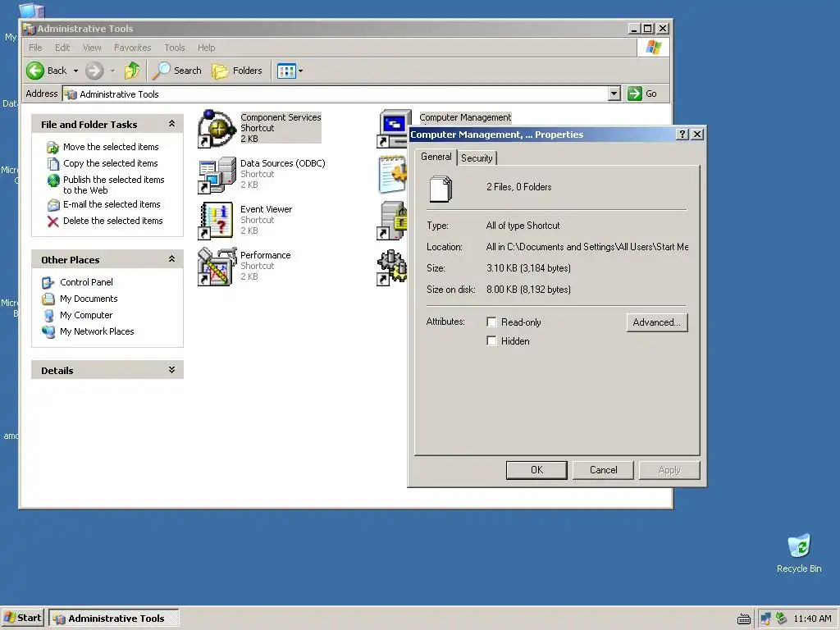This screenshot has height=630, width=840.
Task: Click Move the selected items
Action: [x=111, y=147]
